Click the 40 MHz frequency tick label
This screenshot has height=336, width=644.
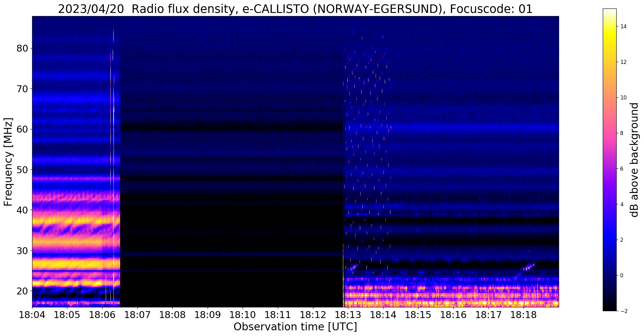click(22, 210)
